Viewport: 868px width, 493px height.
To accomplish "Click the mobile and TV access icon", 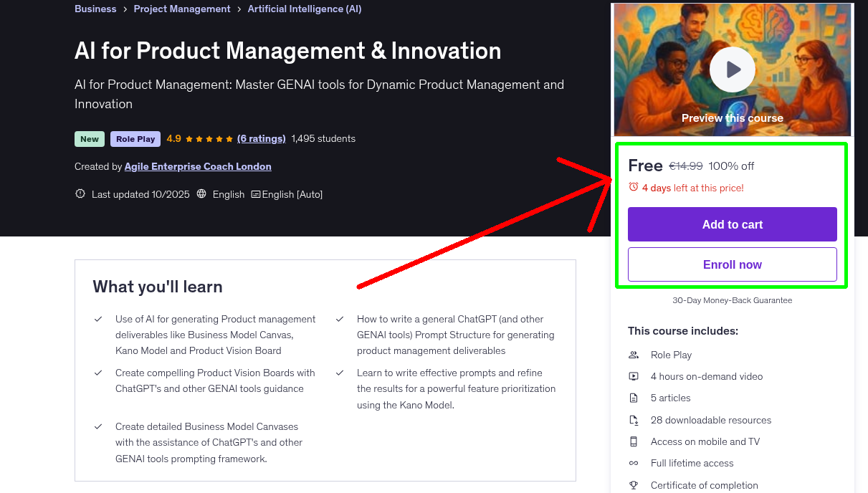I will (x=634, y=441).
